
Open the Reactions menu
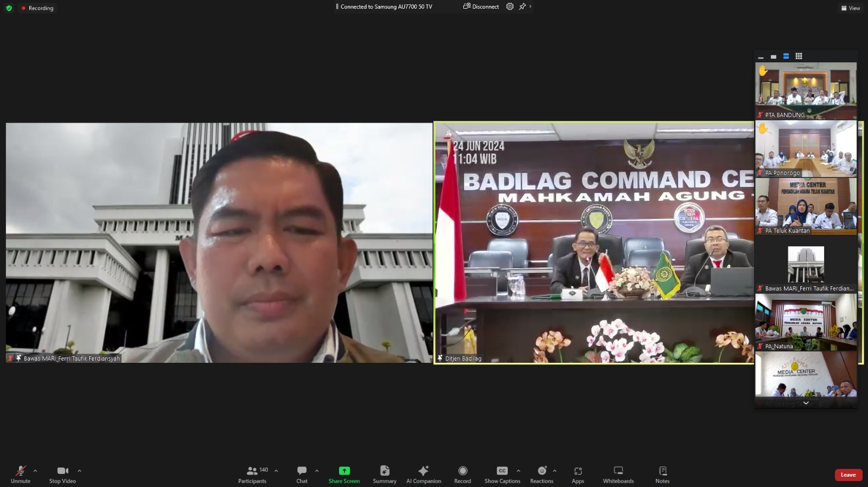[541, 474]
